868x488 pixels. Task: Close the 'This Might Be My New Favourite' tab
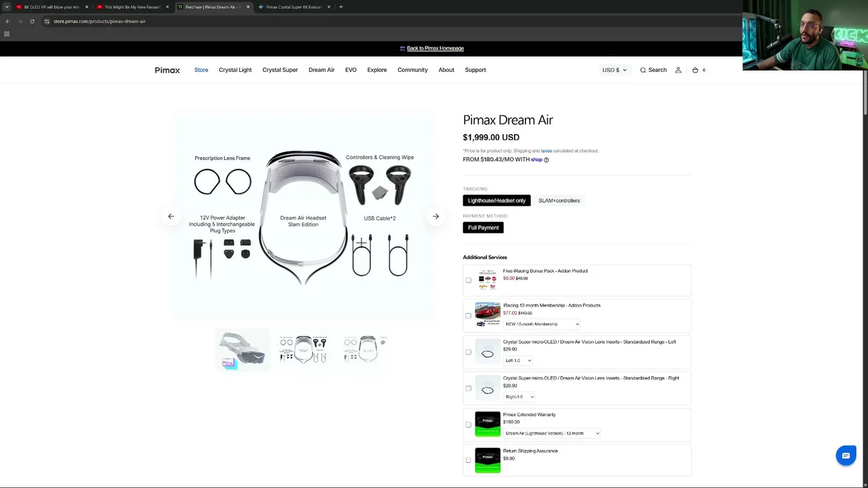pyautogui.click(x=167, y=7)
